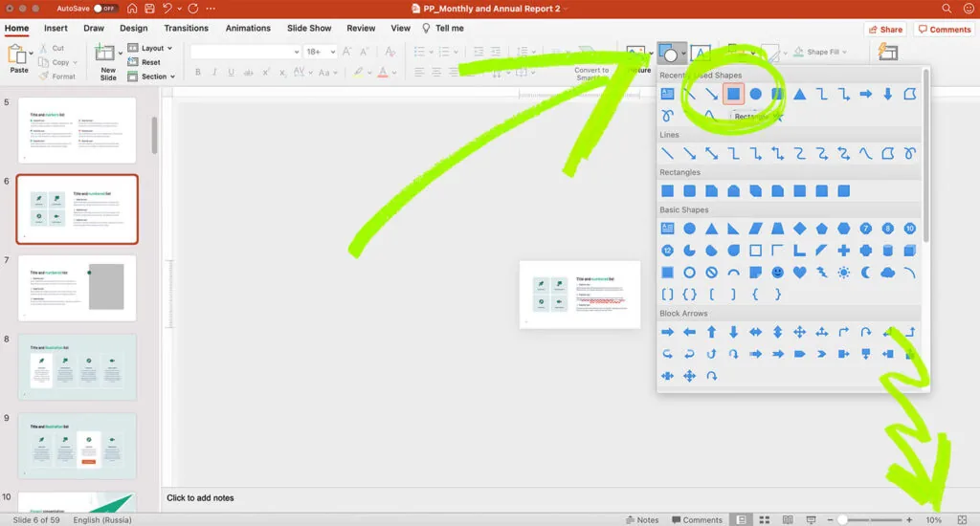980x526 pixels.
Task: Expand New Slide dropdown arrow
Action: 121,54
